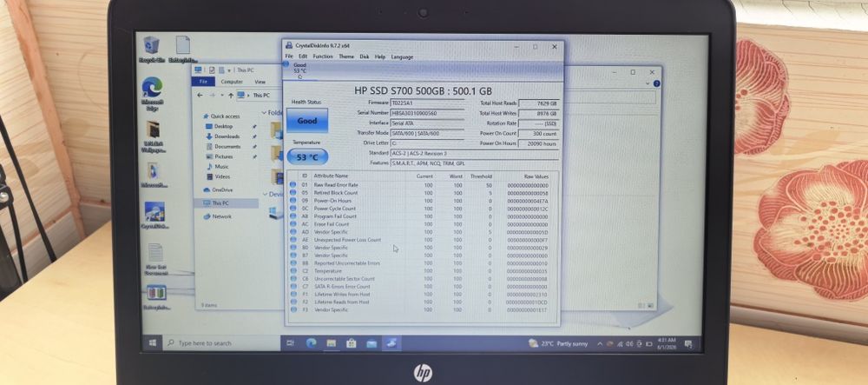Open the Computer tab in File Explorer
Viewport: 868px width, 385px height.
point(232,82)
